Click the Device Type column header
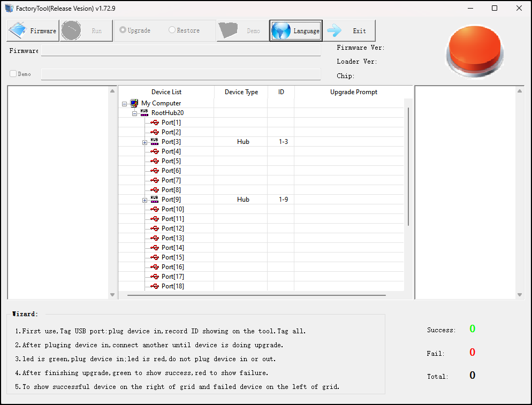 (241, 92)
